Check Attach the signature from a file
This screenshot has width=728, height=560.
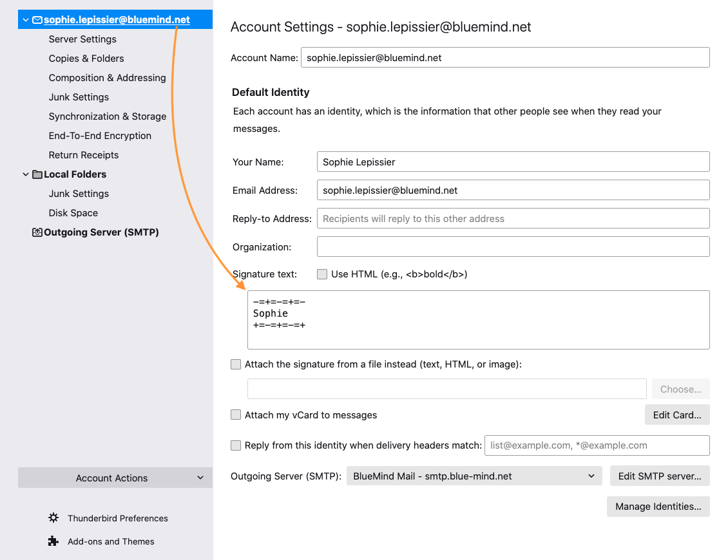[236, 364]
